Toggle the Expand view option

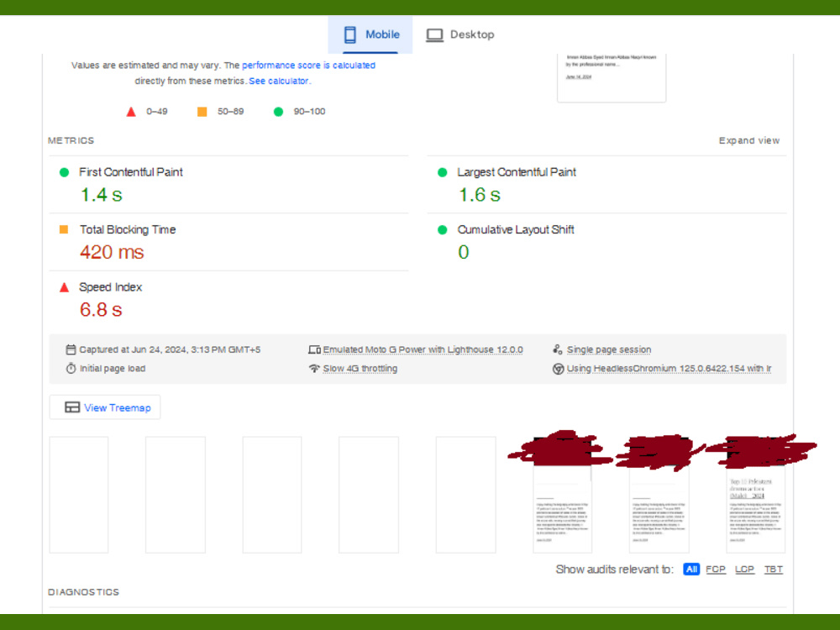pos(749,140)
